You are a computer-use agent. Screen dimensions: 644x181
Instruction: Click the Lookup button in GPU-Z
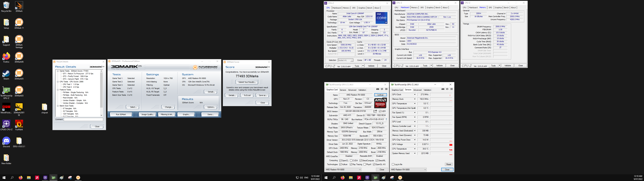click(x=380, y=95)
